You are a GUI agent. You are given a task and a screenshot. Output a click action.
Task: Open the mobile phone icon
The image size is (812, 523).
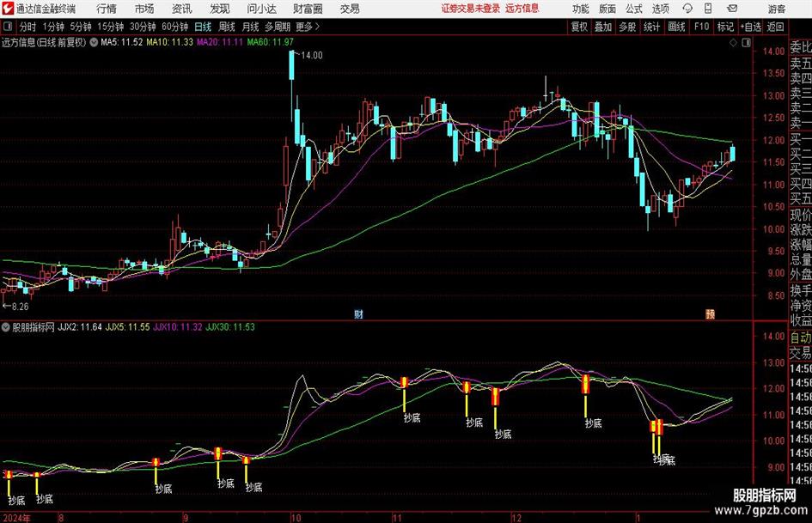click(708, 9)
